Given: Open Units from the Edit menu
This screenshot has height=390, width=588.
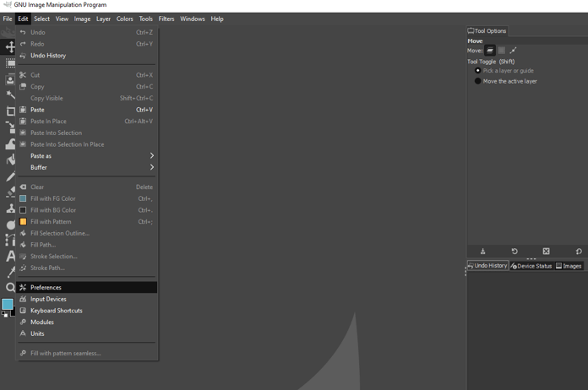Looking at the screenshot, I should tap(87, 333).
